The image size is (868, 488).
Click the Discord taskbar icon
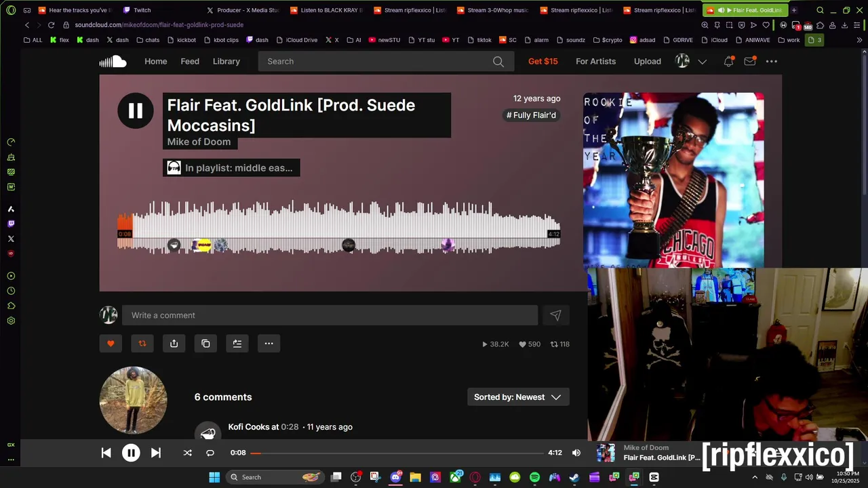pyautogui.click(x=395, y=477)
